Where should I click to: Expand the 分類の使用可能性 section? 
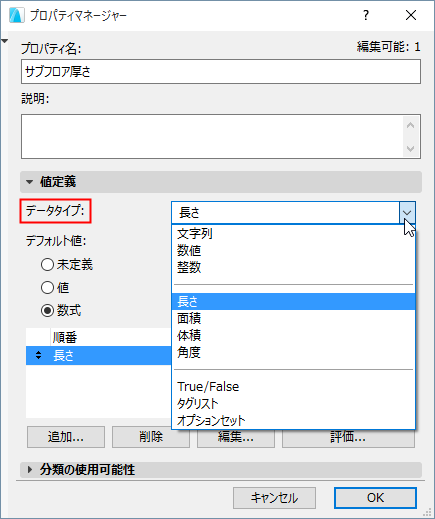coord(30,470)
